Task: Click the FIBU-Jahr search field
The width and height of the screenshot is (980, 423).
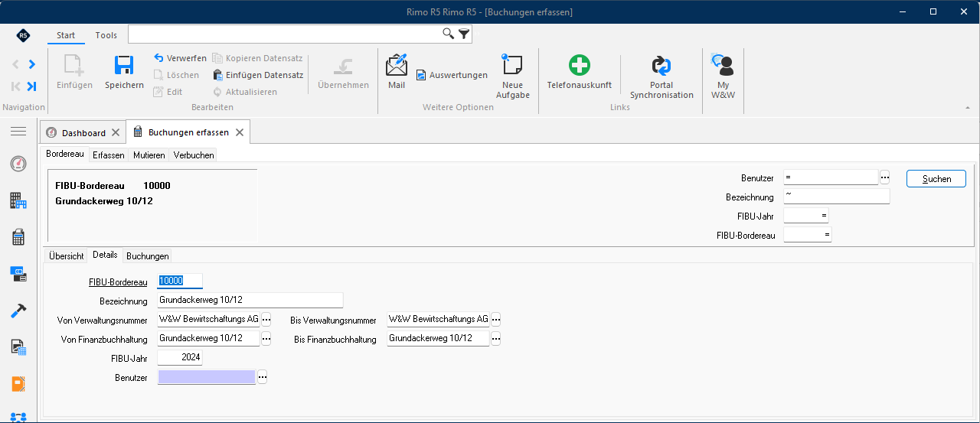Action: click(807, 216)
